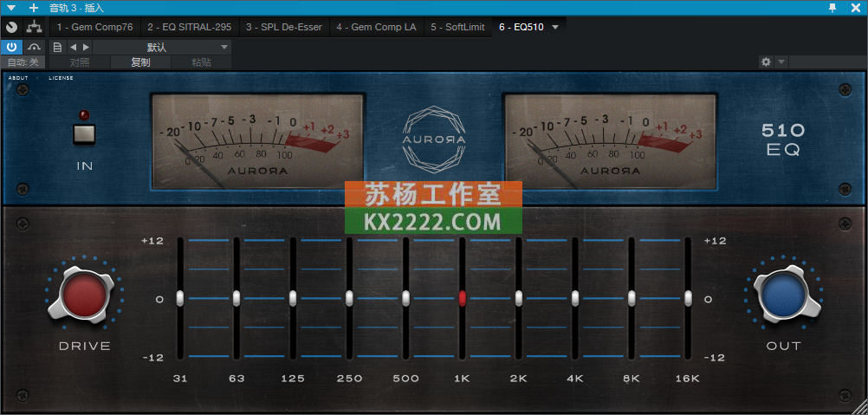Click the red DRIVE knob
Image resolution: width=868 pixels, height=415 pixels.
coord(84,295)
